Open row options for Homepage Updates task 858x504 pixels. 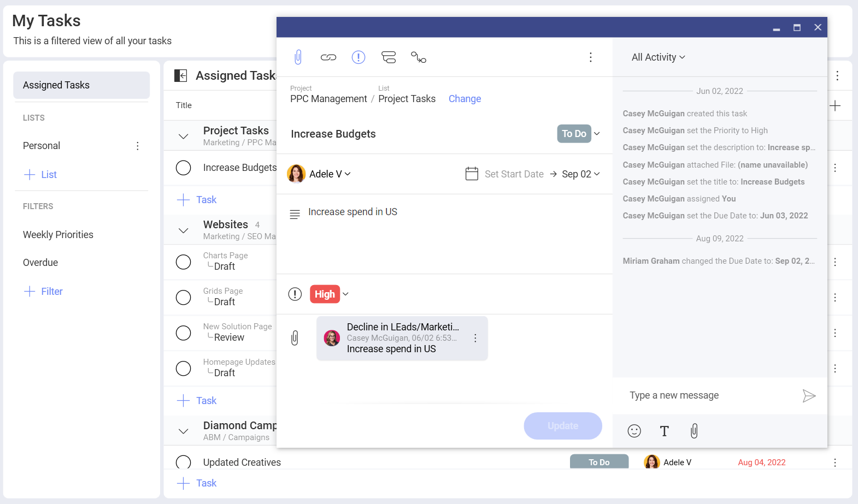pos(835,369)
